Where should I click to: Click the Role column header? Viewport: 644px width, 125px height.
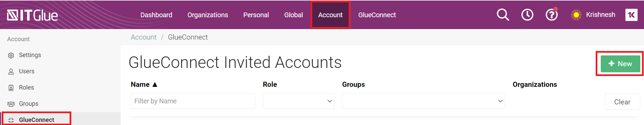[x=270, y=84]
